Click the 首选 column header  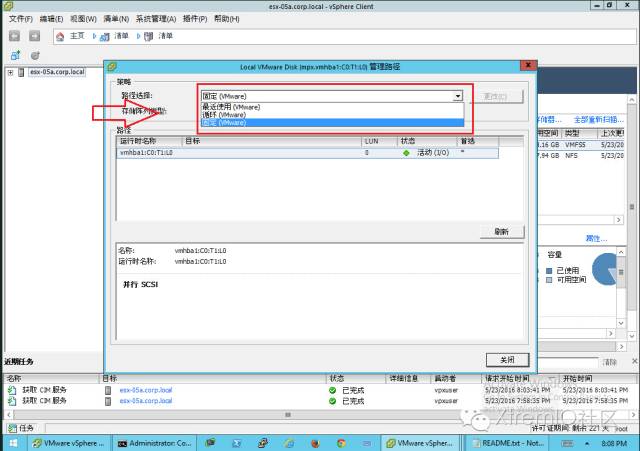478,141
